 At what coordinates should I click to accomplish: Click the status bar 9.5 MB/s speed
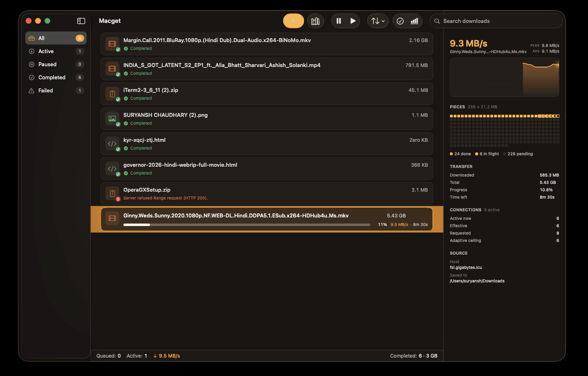pos(167,356)
